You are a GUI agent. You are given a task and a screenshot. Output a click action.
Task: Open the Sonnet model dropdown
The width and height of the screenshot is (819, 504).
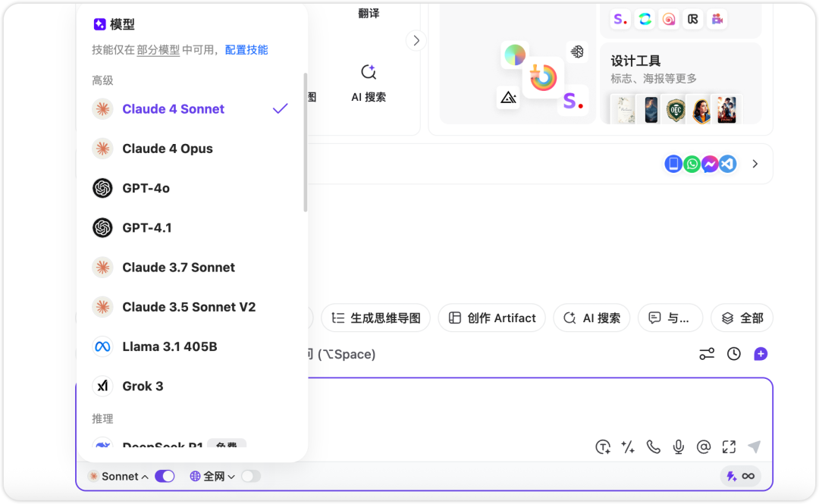[x=120, y=476]
